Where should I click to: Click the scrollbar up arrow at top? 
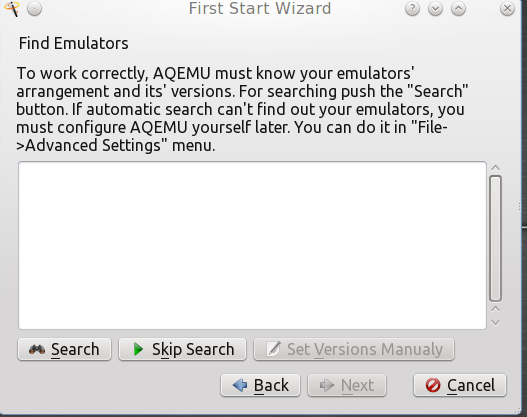[495, 168]
